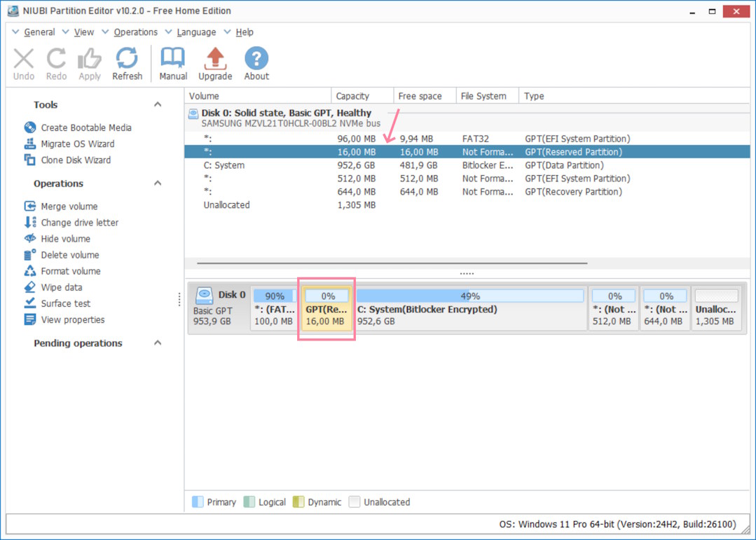Image resolution: width=756 pixels, height=540 pixels.
Task: Click the Upgrade arrow icon
Action: pos(215,59)
